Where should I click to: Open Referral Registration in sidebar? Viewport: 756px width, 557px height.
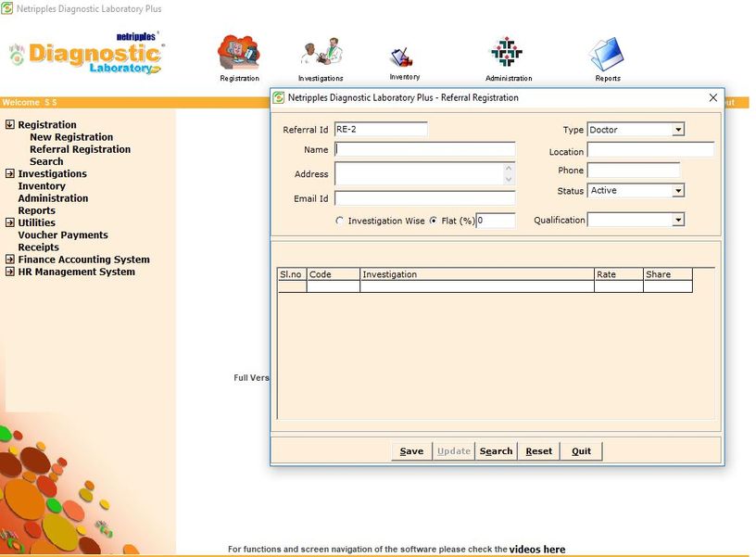(80, 149)
